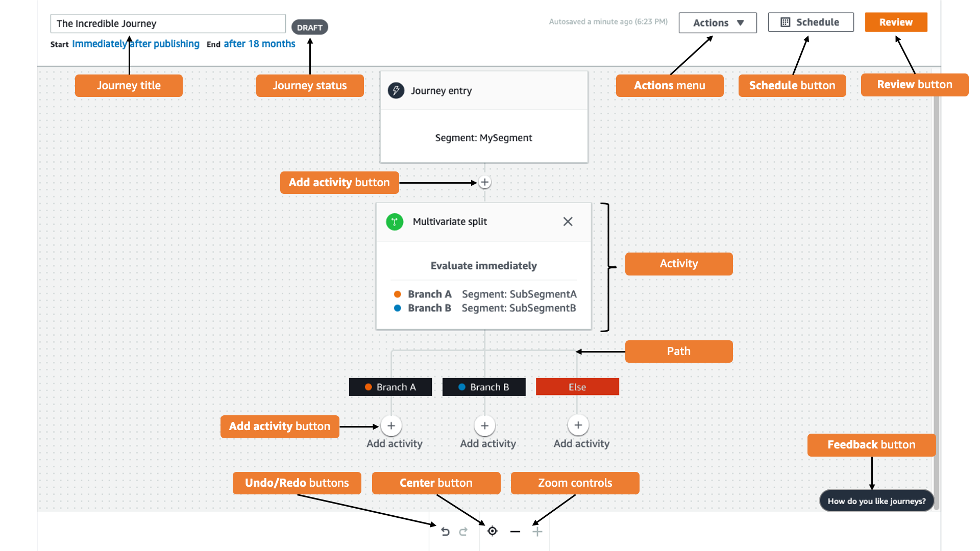Click the after 18 months end link
This screenshot has width=980, height=551.
point(260,44)
